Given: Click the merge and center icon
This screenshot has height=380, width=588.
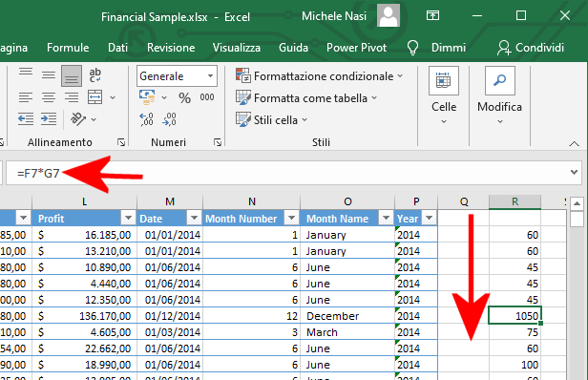Looking at the screenshot, I should (94, 97).
